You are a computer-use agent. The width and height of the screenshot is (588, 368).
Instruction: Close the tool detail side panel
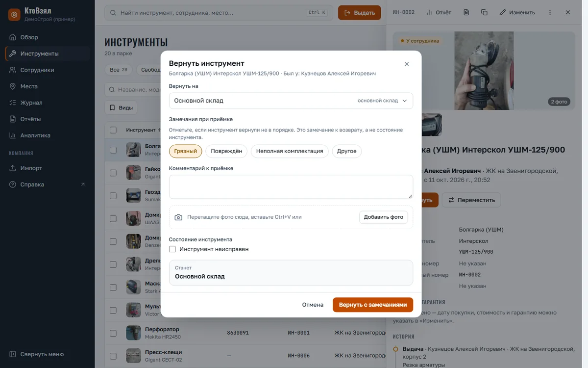pos(568,12)
